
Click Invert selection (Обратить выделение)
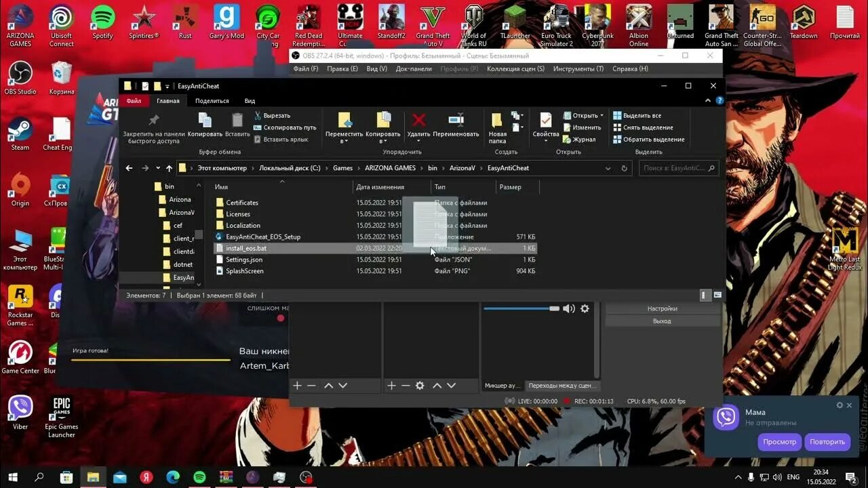648,140
